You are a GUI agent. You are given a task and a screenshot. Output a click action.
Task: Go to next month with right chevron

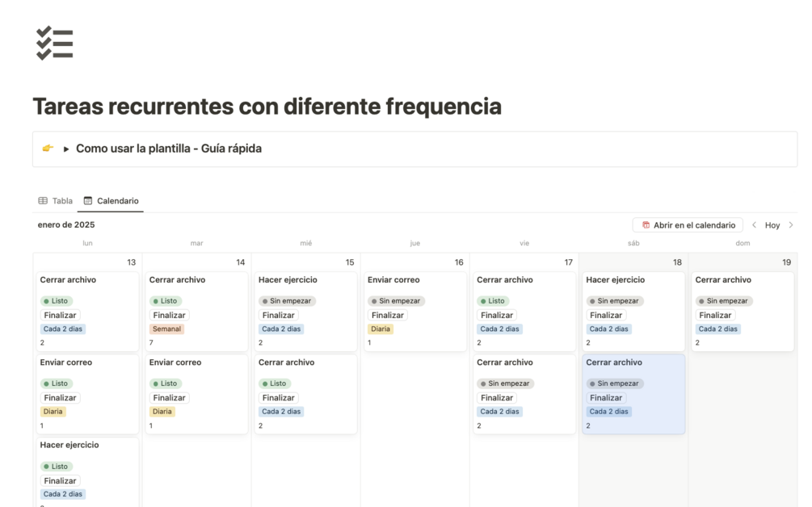[x=791, y=225]
